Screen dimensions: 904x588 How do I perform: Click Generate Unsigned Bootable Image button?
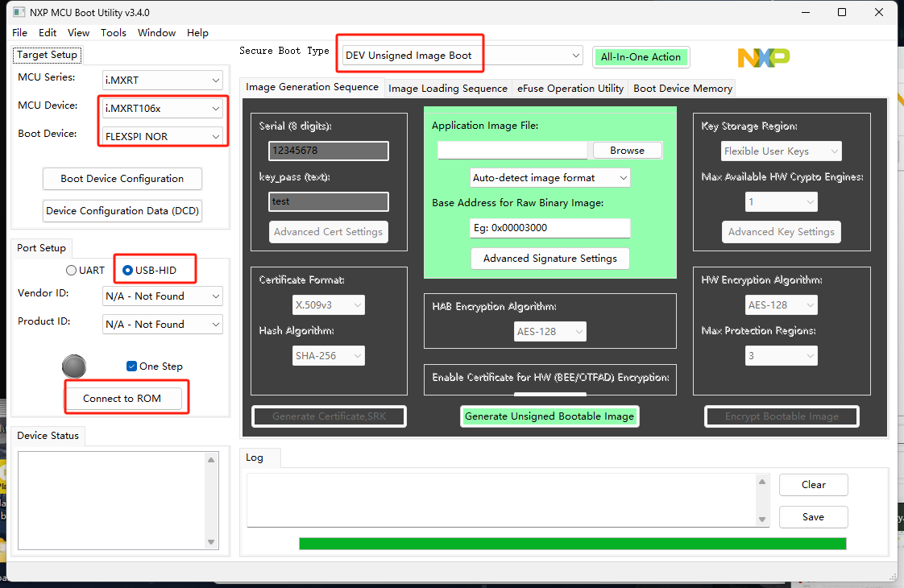tap(549, 416)
